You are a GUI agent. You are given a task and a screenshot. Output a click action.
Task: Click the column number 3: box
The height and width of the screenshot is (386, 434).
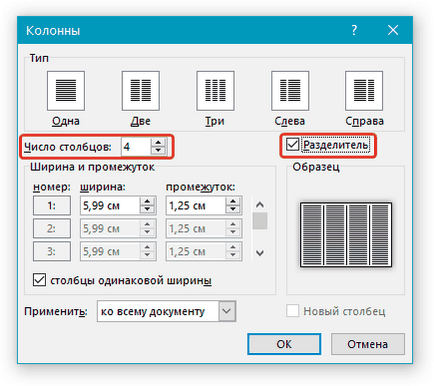(52, 251)
